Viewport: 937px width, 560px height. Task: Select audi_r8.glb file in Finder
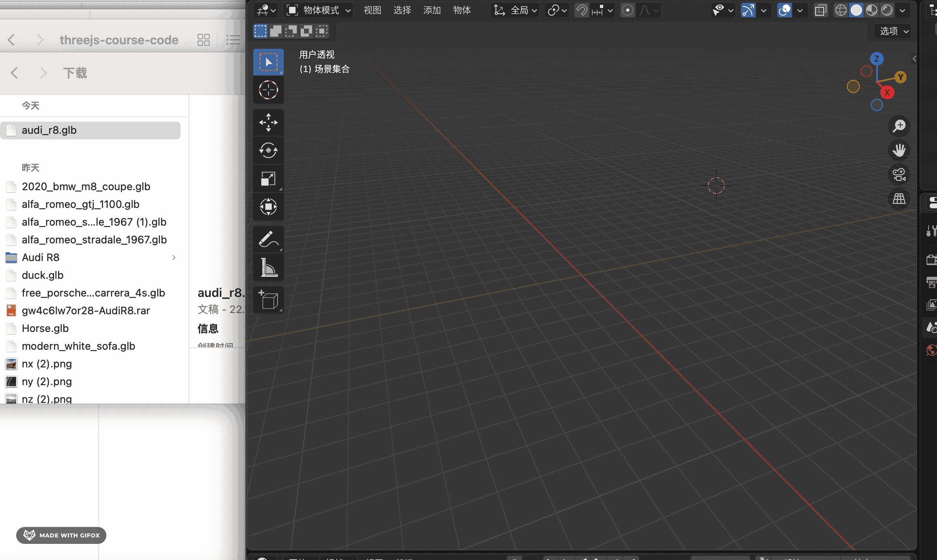pyautogui.click(x=91, y=131)
